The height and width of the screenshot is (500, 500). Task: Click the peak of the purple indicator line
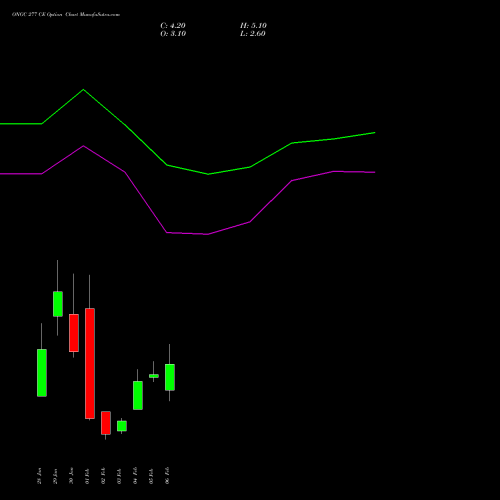pyautogui.click(x=83, y=146)
